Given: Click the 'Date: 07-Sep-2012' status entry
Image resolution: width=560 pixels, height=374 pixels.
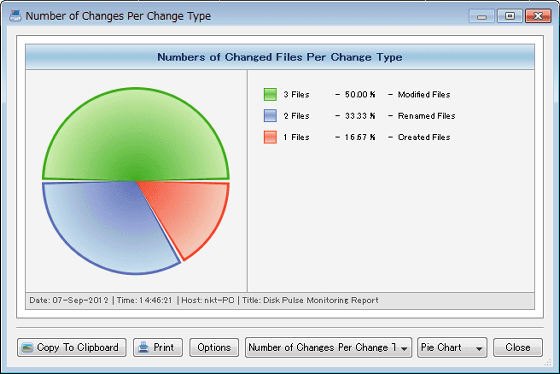Looking at the screenshot, I should 69,300.
